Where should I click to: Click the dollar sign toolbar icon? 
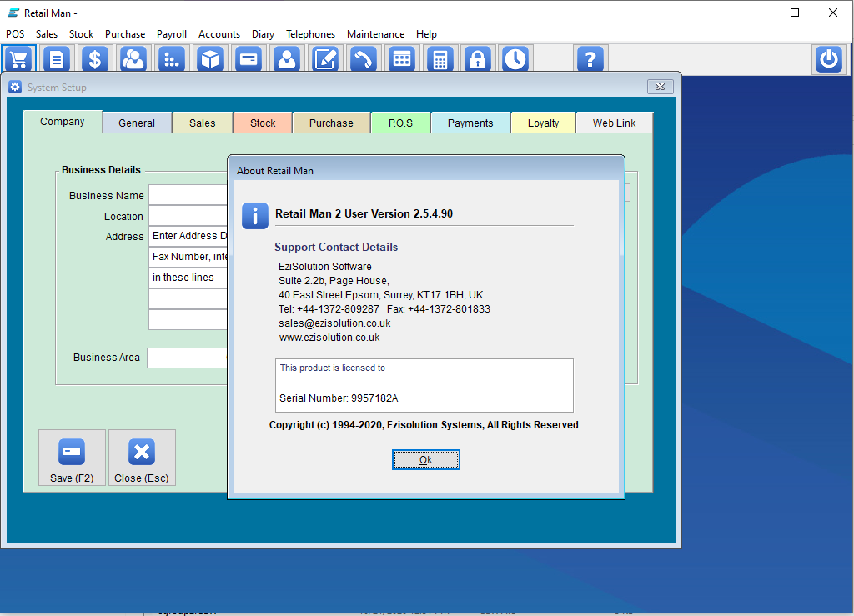(95, 59)
